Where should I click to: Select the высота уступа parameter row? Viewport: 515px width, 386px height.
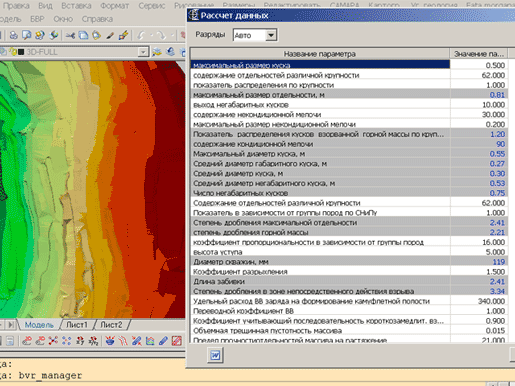349,252
